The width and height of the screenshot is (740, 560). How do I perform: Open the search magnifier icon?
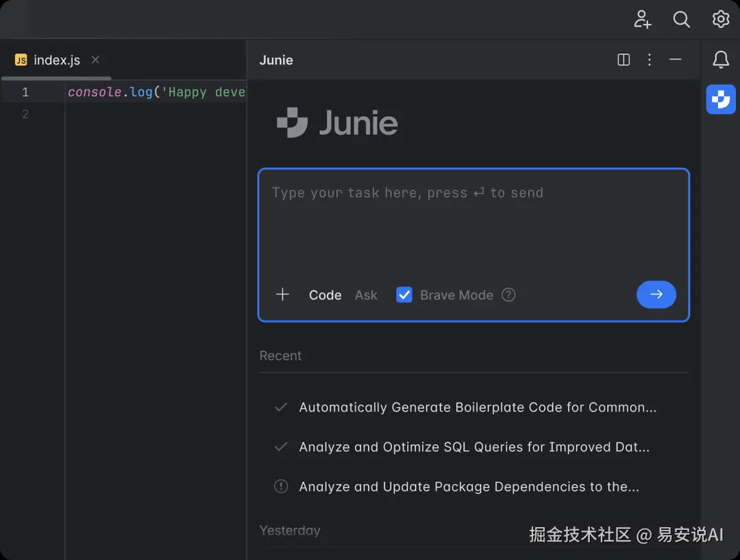point(681,19)
